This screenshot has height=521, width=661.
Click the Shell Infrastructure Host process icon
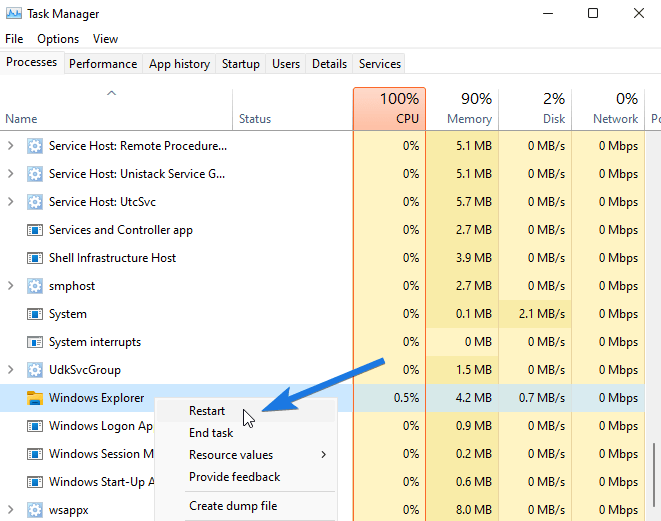[35, 258]
